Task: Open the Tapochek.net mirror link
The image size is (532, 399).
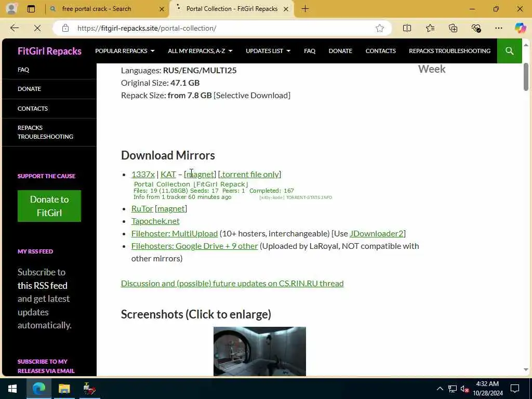Action: (x=155, y=221)
